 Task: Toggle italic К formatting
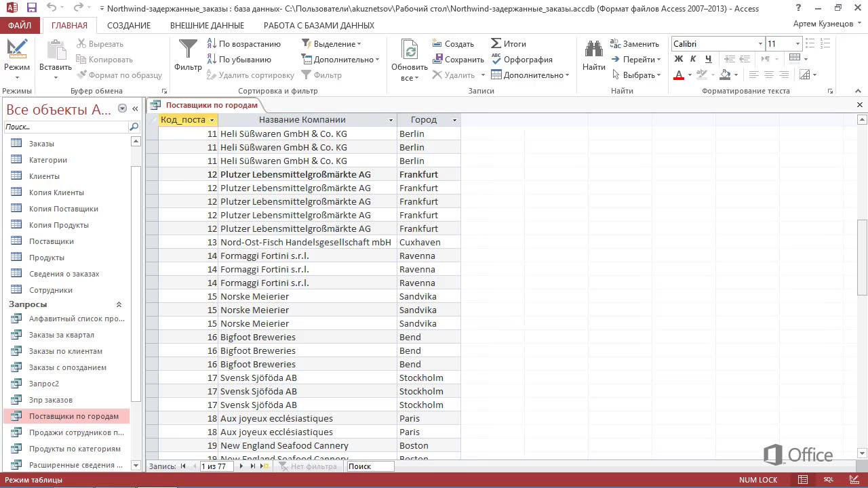(x=694, y=59)
